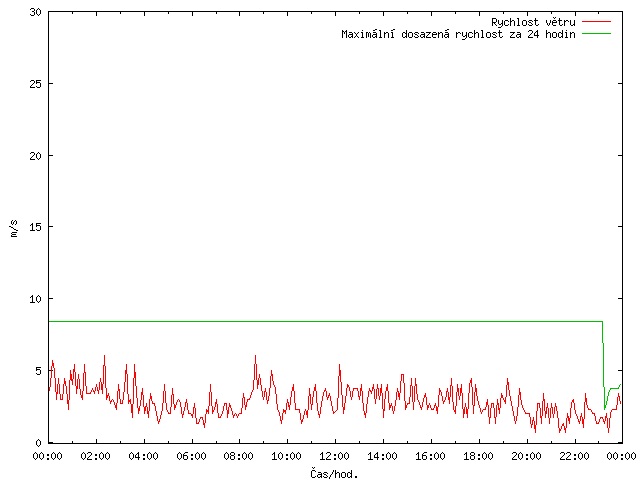Image resolution: width=640 pixels, height=480 pixels.
Task: Click the green legend line sample
Action: point(596,34)
